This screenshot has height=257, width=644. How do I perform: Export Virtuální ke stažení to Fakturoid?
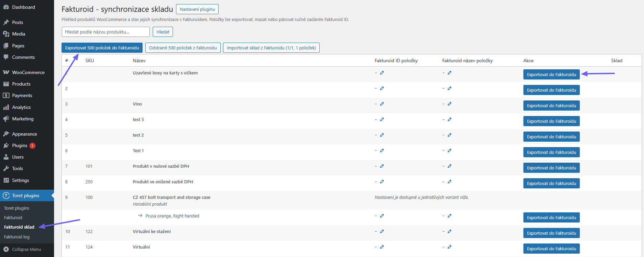(551, 233)
